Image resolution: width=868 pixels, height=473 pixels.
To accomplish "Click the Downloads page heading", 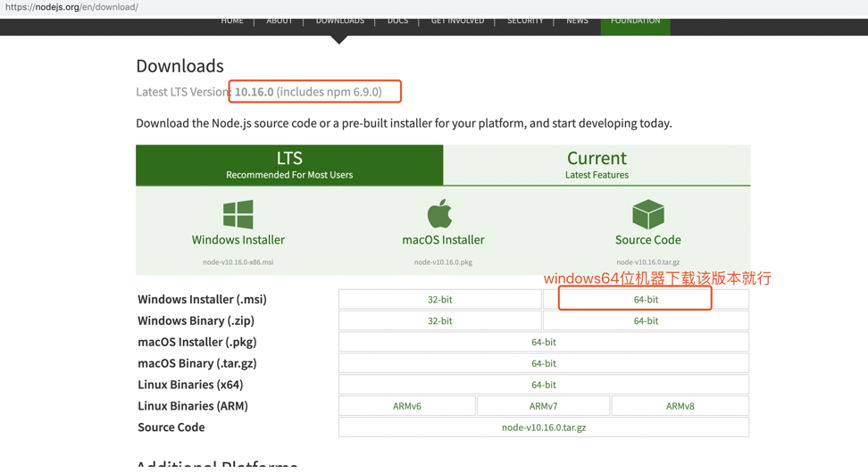I will pos(179,66).
